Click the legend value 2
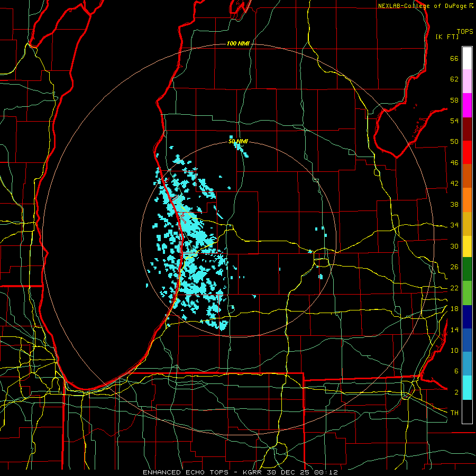The width and height of the screenshot is (476, 476). (x=456, y=392)
